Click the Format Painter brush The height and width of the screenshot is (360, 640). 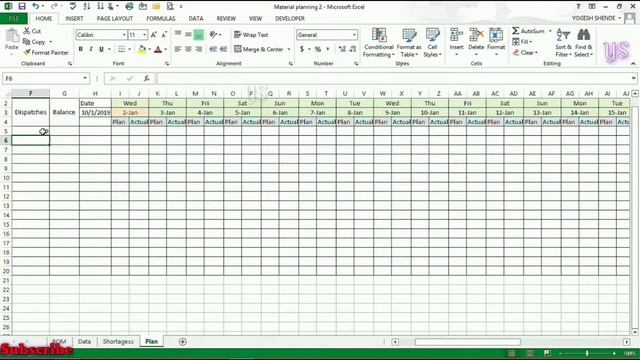tap(46, 53)
